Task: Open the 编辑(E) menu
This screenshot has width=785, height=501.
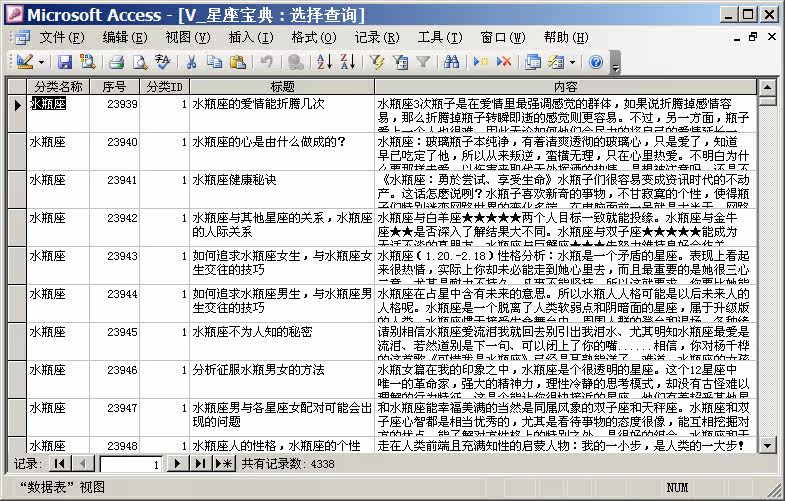Action: coord(125,38)
